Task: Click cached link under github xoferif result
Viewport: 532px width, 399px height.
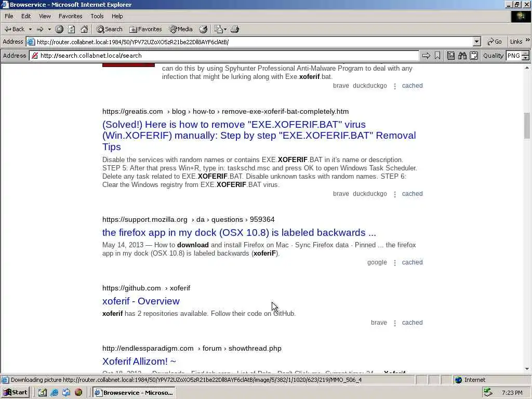Action: [x=412, y=322]
